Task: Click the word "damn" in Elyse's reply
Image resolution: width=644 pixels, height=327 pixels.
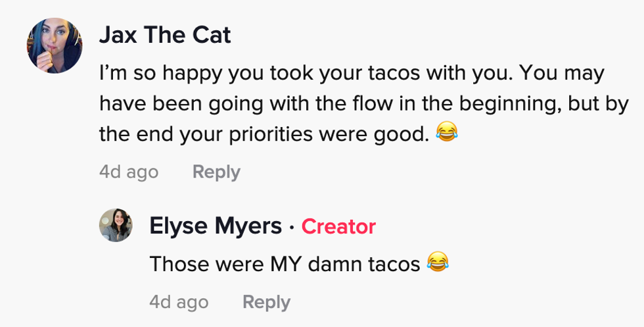Action: (339, 264)
